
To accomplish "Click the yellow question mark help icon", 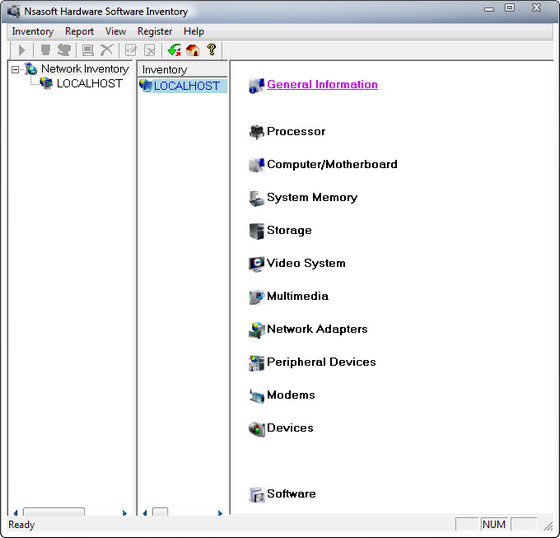I will 211,50.
